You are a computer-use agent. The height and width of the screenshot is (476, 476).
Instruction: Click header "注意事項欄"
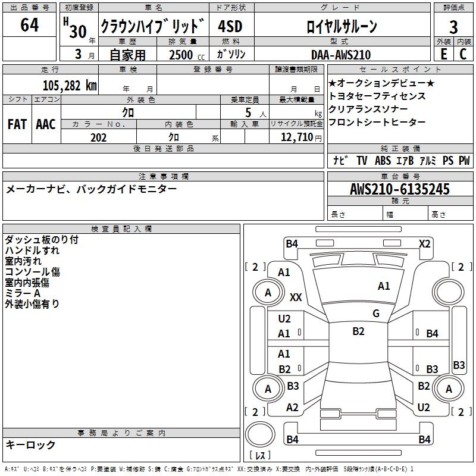(x=163, y=176)
